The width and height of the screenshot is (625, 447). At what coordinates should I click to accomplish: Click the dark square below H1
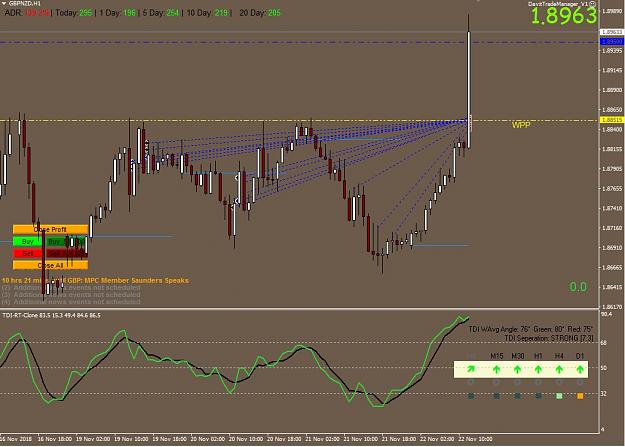point(538,396)
